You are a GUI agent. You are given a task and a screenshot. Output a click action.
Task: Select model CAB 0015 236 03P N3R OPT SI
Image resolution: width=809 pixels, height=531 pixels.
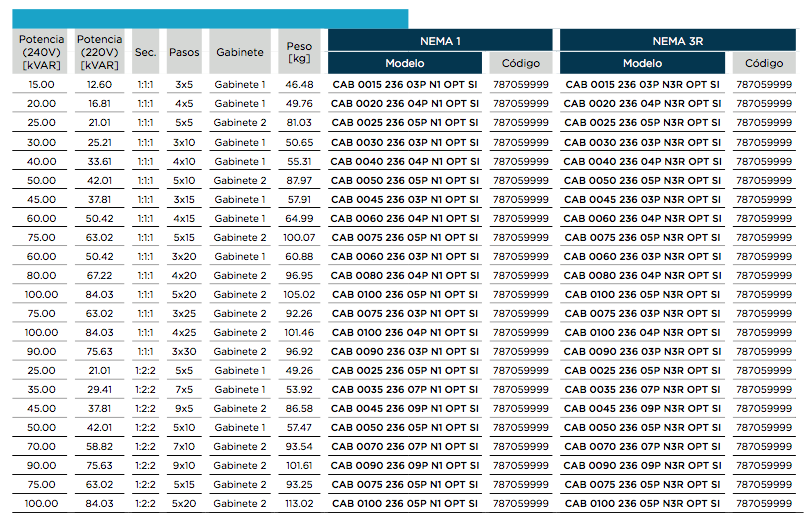point(642,85)
